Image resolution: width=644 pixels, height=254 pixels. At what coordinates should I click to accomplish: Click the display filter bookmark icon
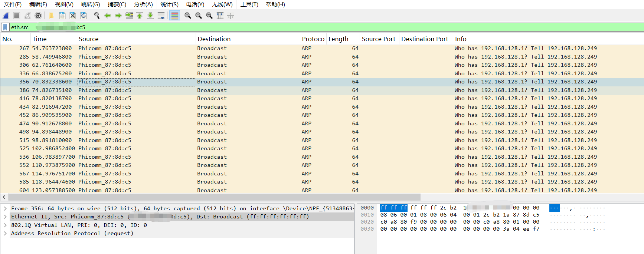tap(5, 27)
